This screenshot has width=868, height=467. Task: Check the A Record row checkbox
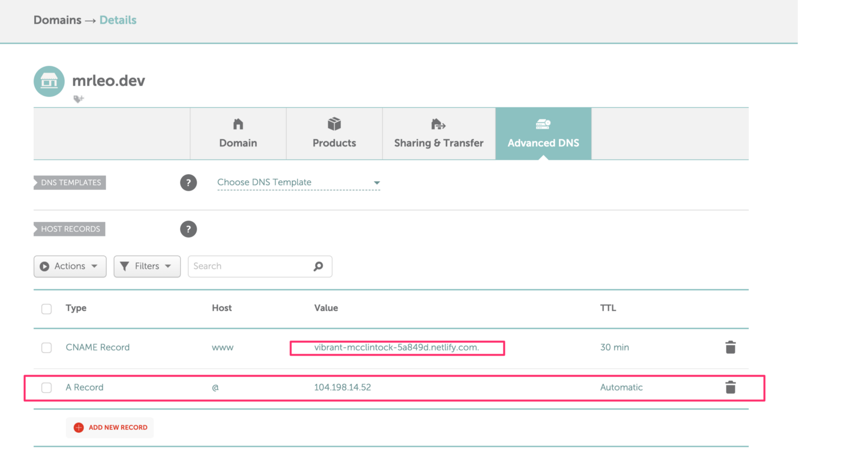pyautogui.click(x=47, y=388)
